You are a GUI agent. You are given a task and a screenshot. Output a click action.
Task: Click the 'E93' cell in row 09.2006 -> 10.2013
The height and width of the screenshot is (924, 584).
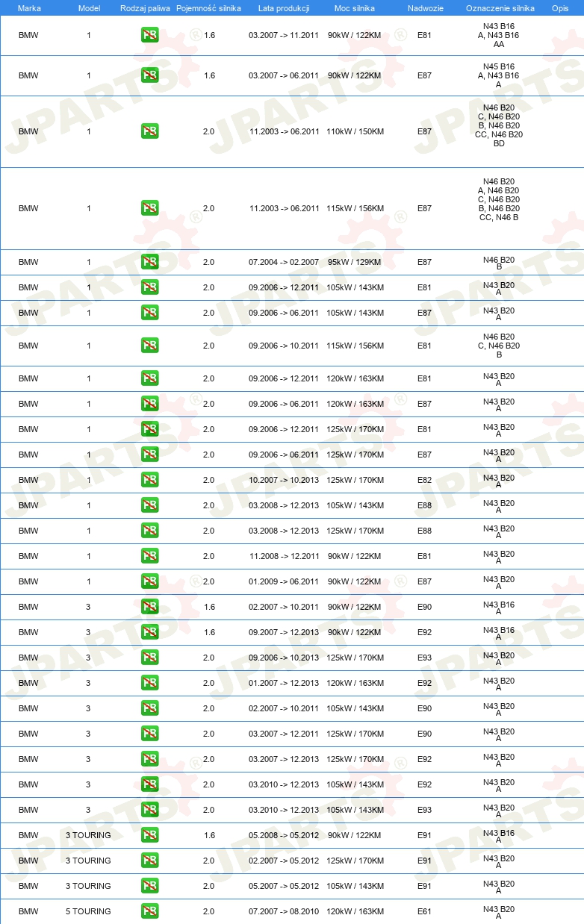click(x=424, y=658)
